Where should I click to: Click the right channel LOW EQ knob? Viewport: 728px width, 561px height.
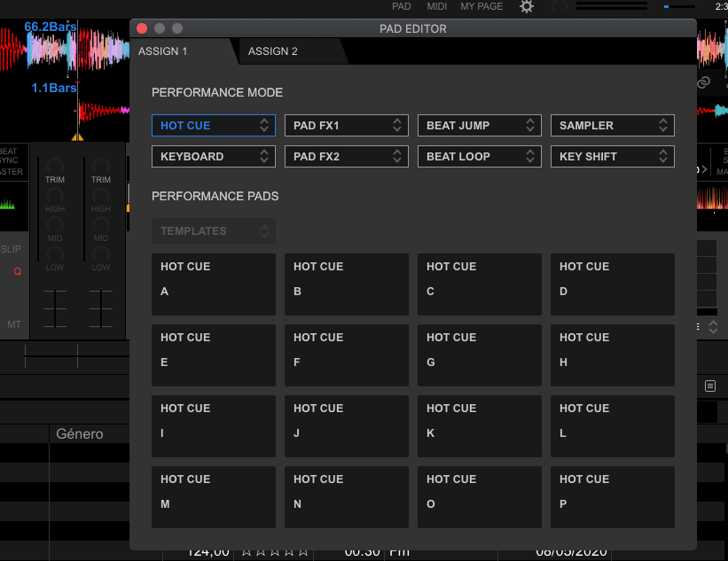pos(101,253)
